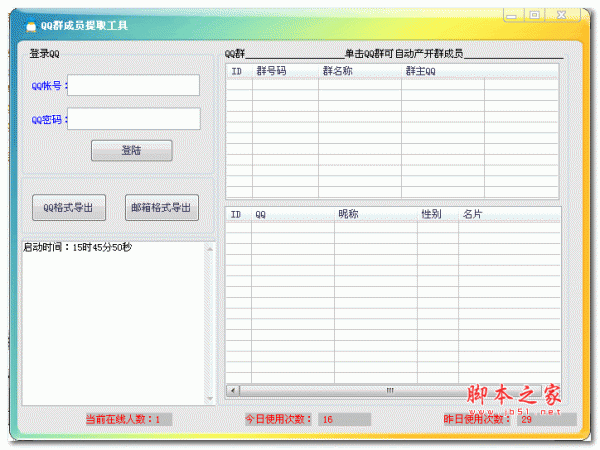The image size is (600, 450).
Task: Select the 群主QQ column header
Action: coord(443,71)
